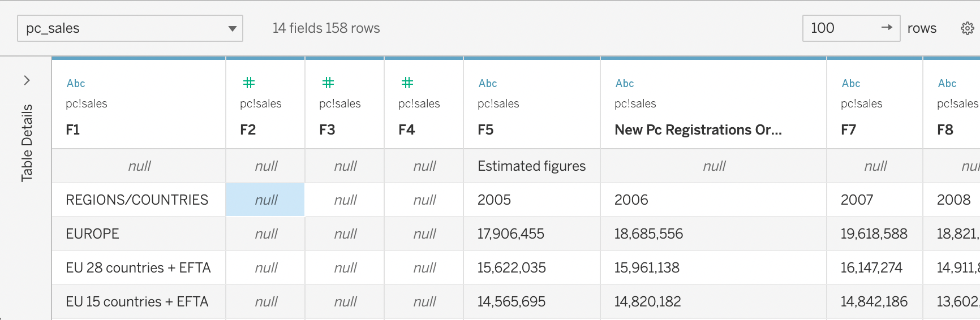Image resolution: width=980 pixels, height=320 pixels.
Task: Expand the Table Details panel chevron
Action: [x=27, y=80]
